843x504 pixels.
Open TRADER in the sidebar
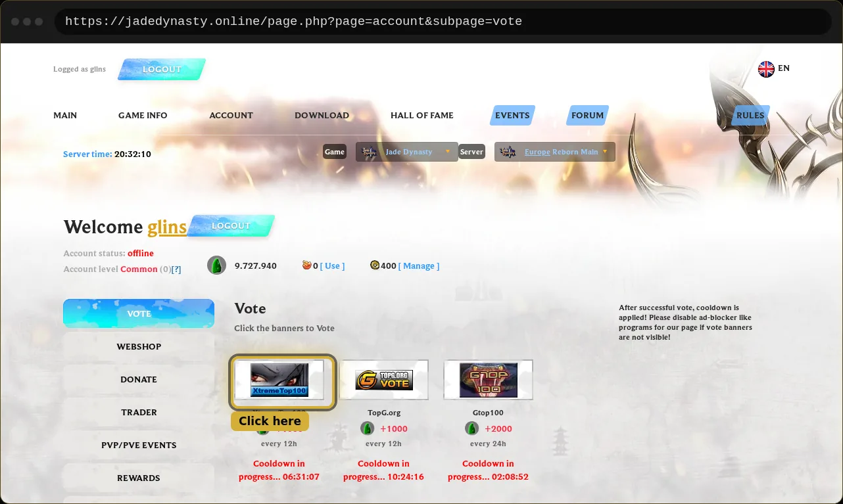point(139,412)
